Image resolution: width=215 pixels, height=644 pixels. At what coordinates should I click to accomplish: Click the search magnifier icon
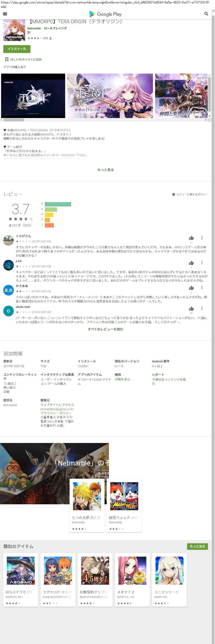point(206,14)
